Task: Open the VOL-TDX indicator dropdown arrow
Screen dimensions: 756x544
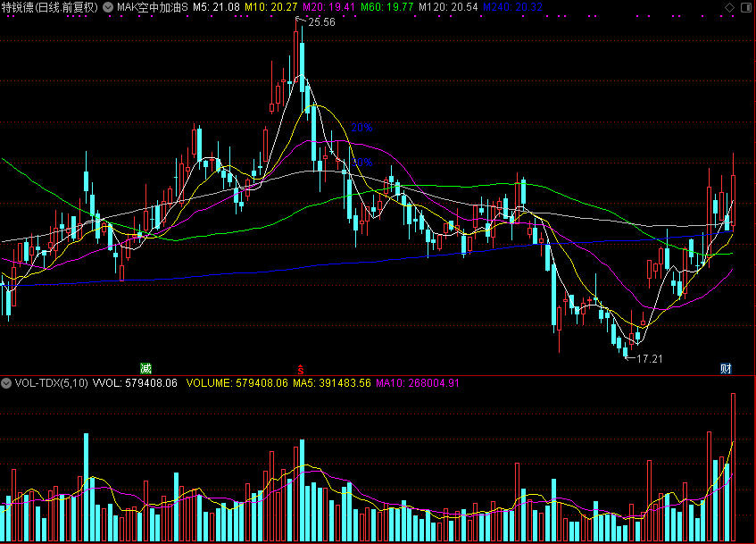Action: click(6, 383)
